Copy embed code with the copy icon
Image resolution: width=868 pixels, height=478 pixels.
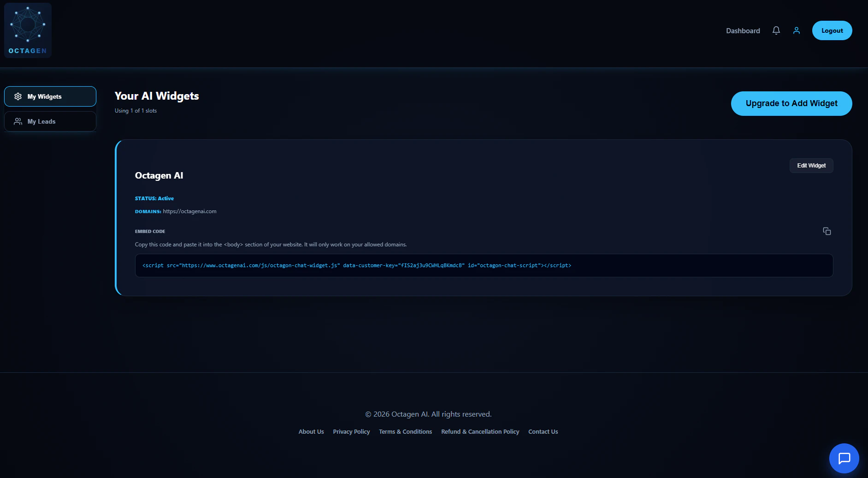click(827, 231)
